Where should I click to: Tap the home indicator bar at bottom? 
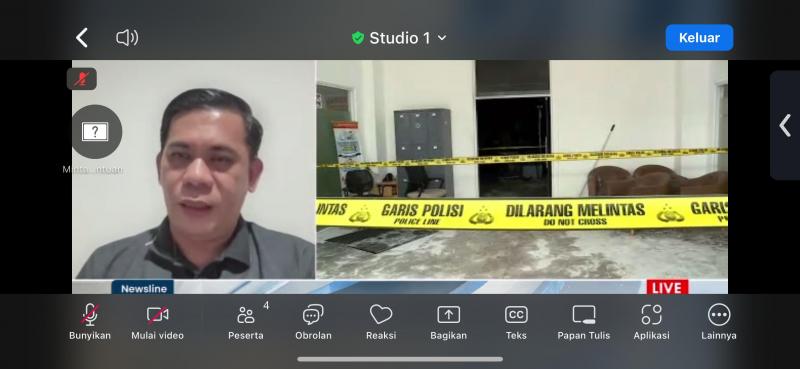click(400, 359)
